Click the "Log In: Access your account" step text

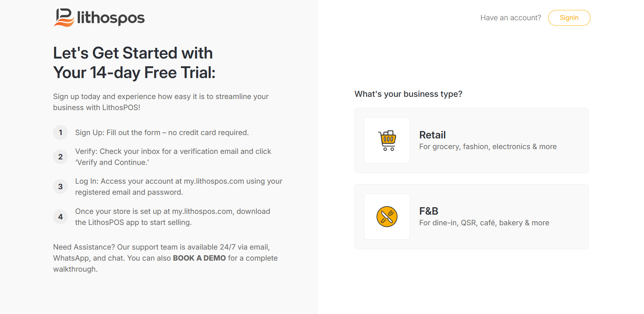coord(178,187)
